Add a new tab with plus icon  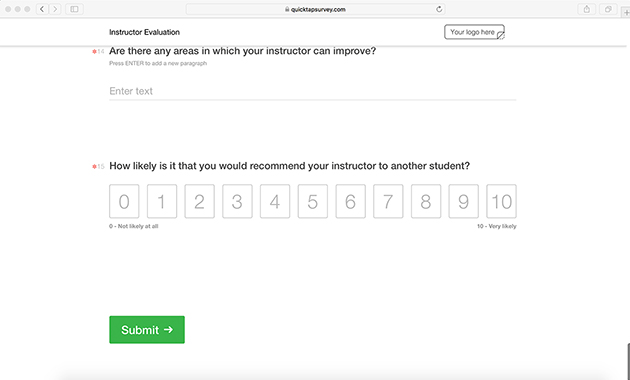click(626, 12)
